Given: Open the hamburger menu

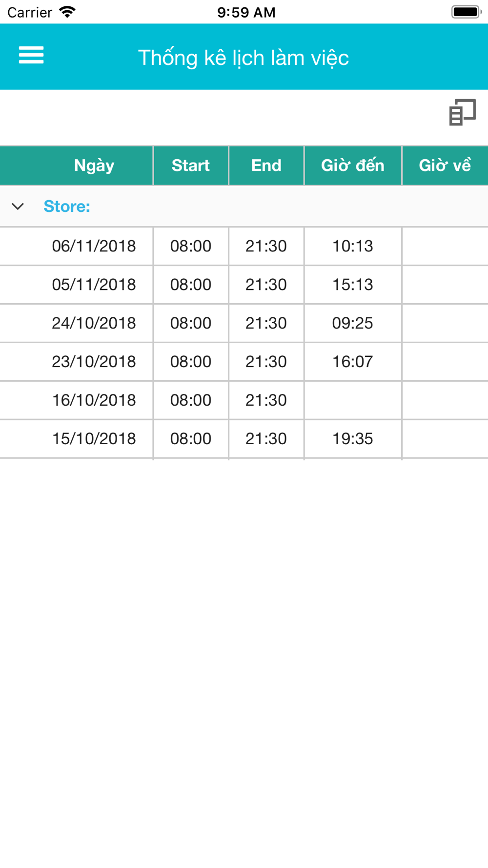Looking at the screenshot, I should coord(31,55).
